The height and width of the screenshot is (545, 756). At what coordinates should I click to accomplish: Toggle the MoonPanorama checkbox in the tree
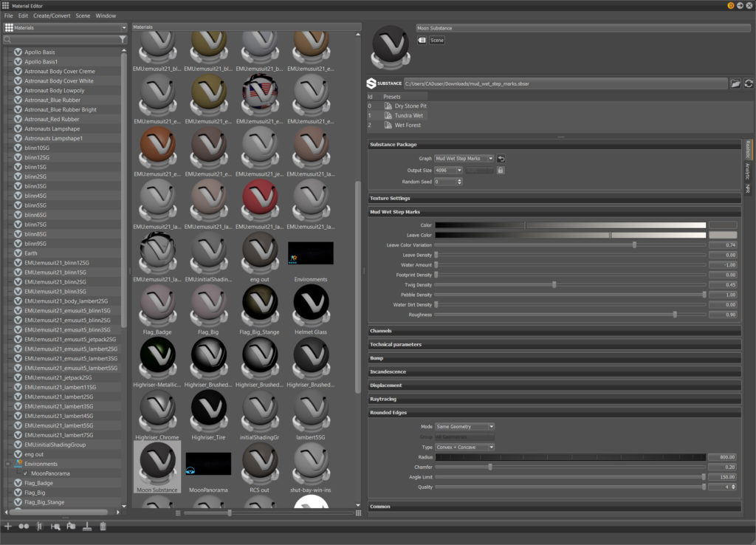26,473
